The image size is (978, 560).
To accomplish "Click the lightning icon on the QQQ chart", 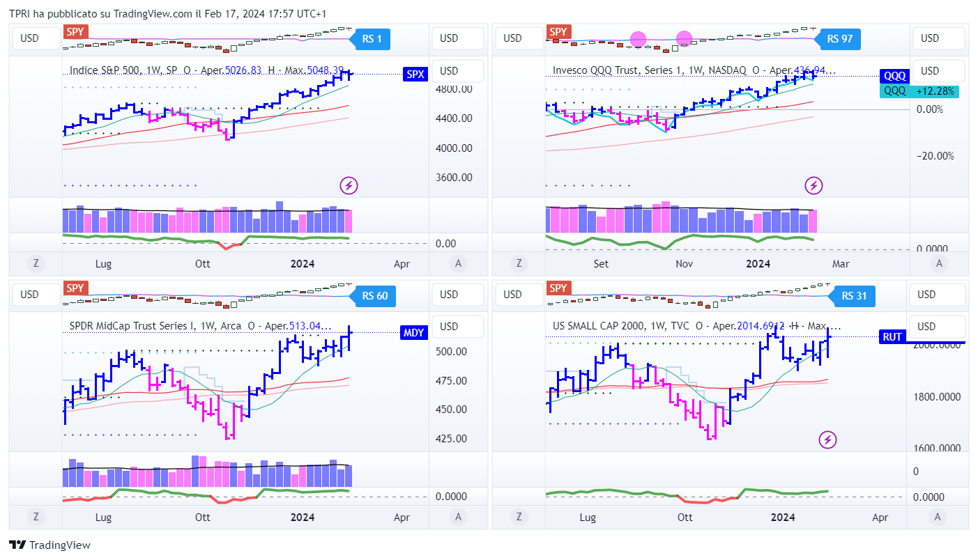I will pos(813,185).
